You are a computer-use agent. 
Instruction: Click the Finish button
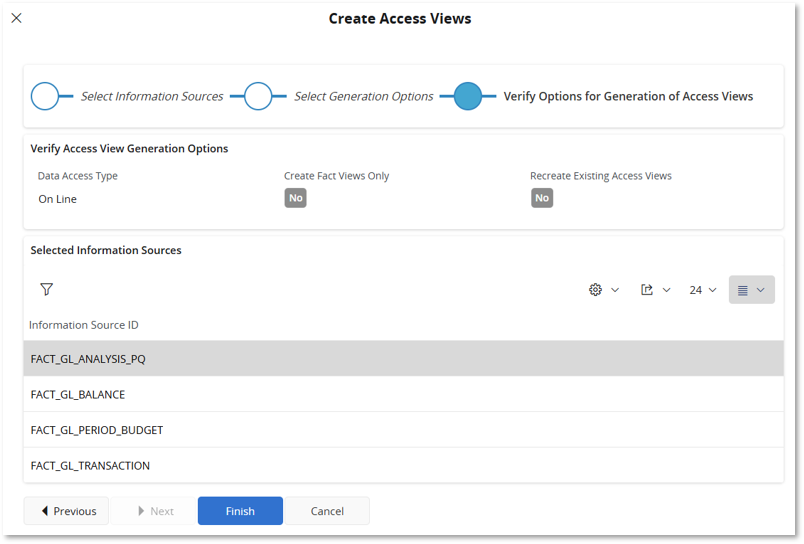point(240,511)
